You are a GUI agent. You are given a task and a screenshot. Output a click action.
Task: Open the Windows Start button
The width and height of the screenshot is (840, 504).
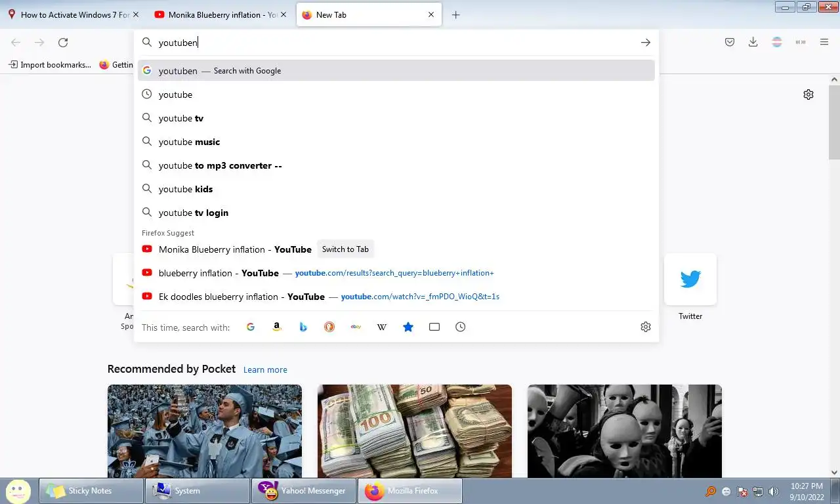pos(18,491)
